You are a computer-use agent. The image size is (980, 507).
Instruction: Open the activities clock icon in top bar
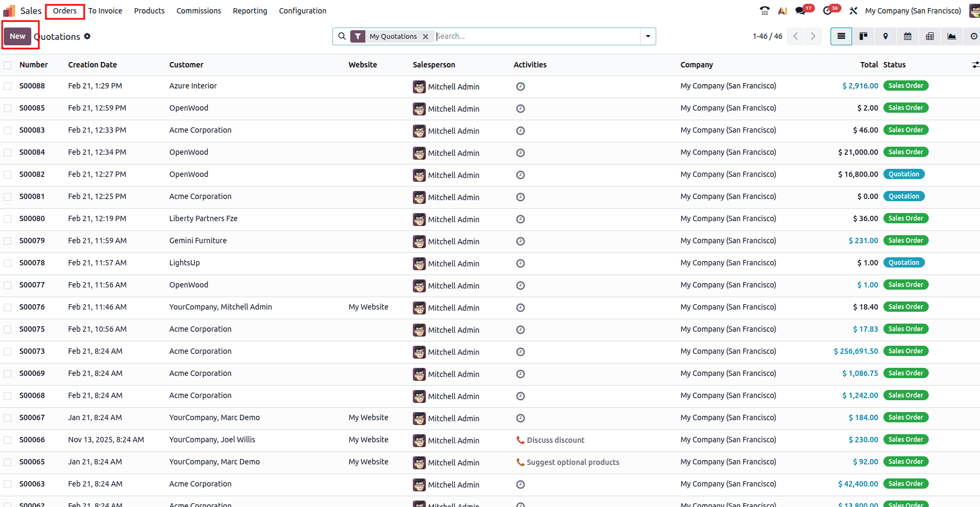coord(827,11)
